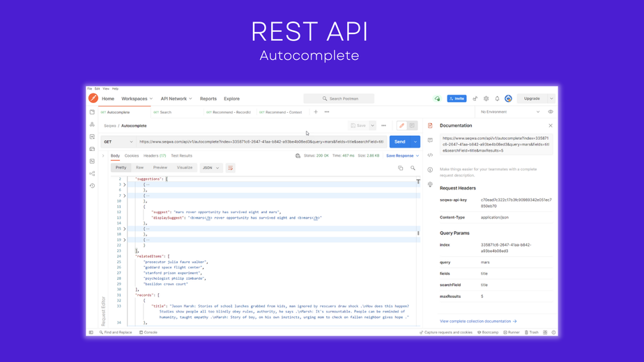The image size is (644, 362).
Task: Expand collapsed JSON node at line 15
Action: click(125, 228)
